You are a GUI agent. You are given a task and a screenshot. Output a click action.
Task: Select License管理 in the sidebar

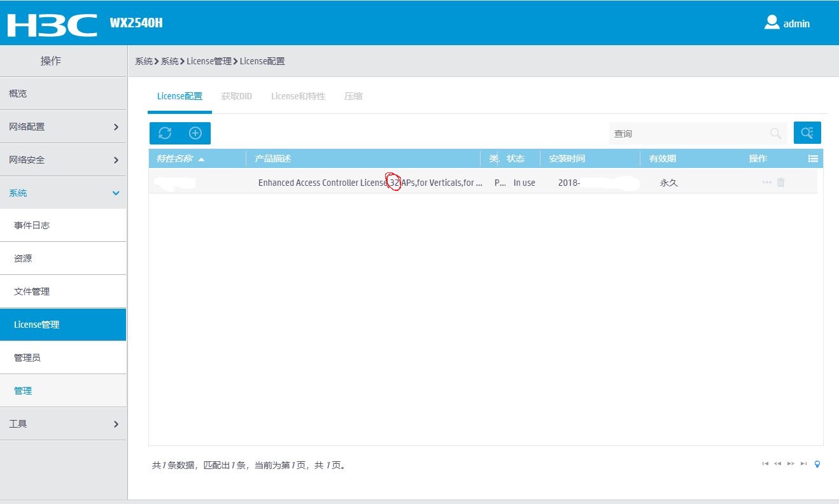coord(63,325)
